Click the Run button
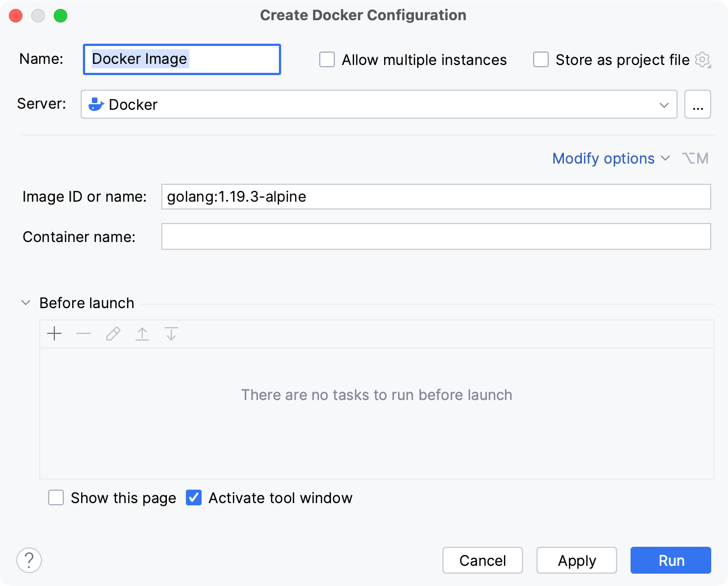 click(670, 560)
